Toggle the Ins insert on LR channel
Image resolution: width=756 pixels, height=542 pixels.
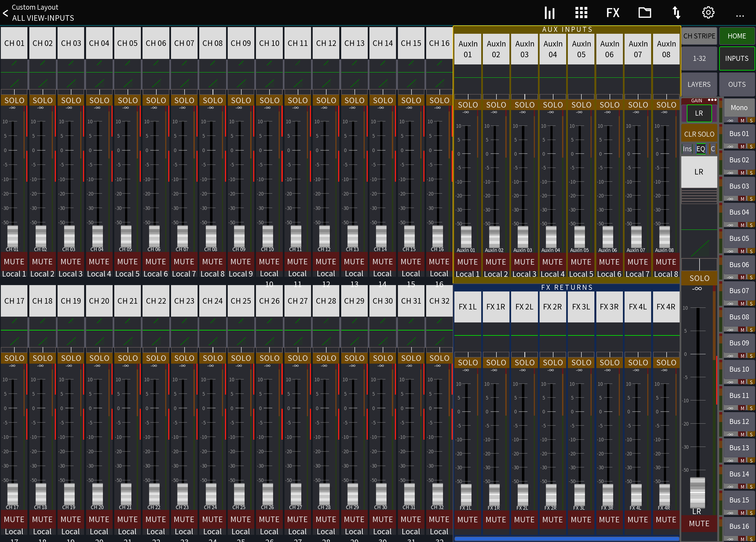687,149
